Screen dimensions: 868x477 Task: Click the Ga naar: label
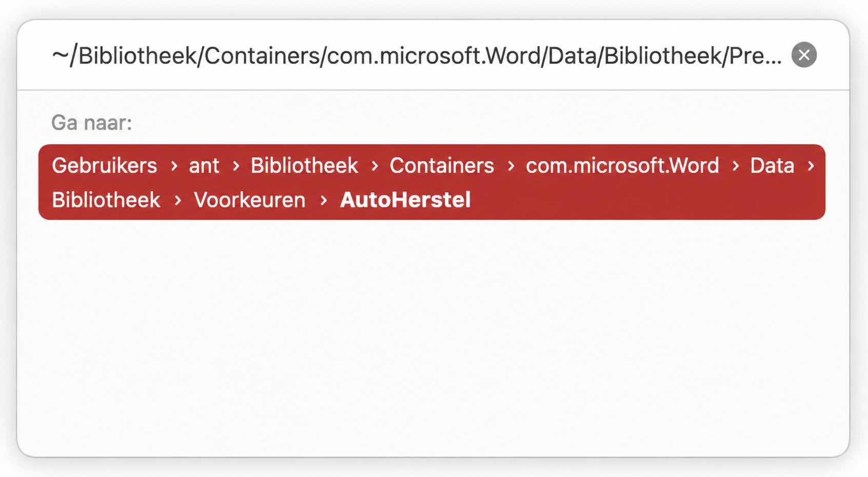click(x=92, y=123)
